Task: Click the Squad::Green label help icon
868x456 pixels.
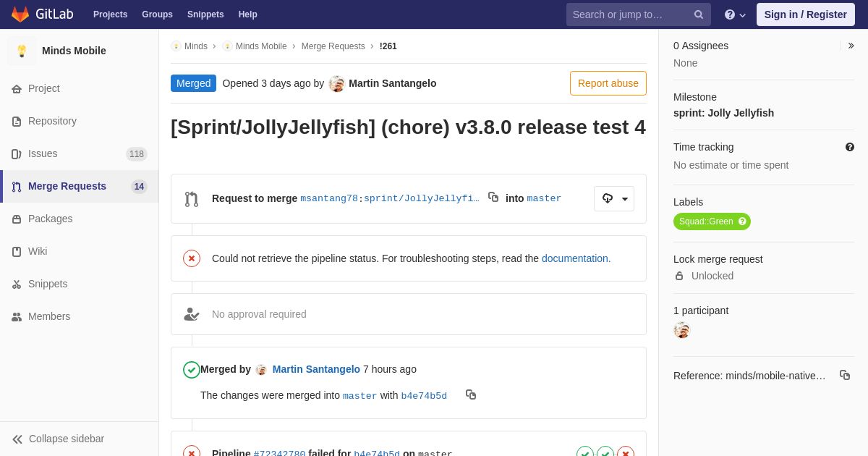Action: (742, 221)
